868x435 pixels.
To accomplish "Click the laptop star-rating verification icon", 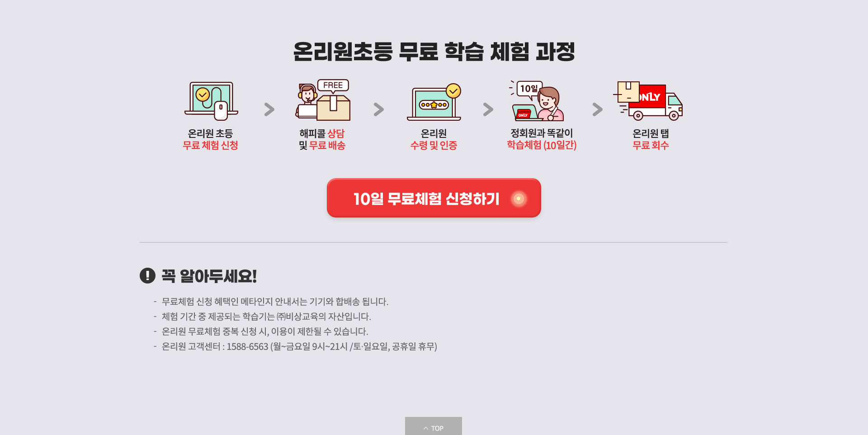I will pos(434,102).
